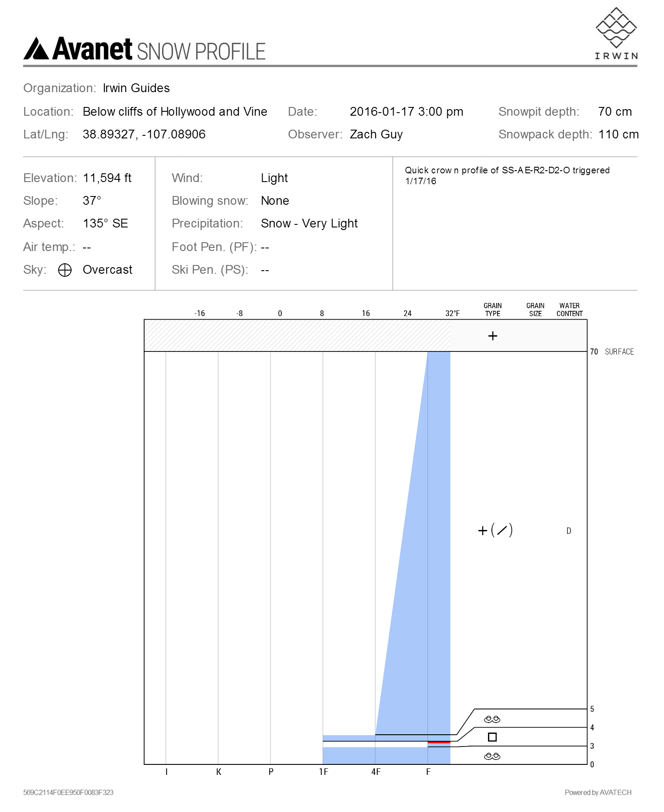Click the square faceted grain symbol
This screenshot has height=812, width=664.
pos(492,737)
